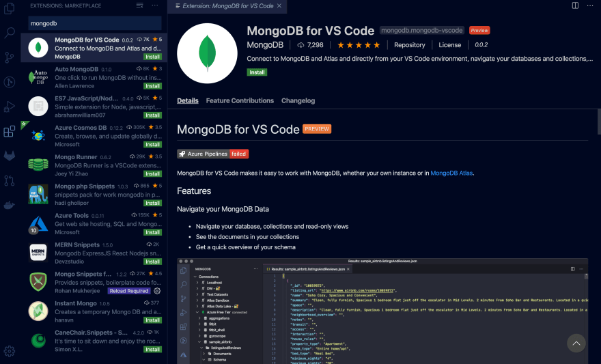Follow the MongoDB Atlas hyperlink
Screen dimensions: 601x364
click(451, 173)
